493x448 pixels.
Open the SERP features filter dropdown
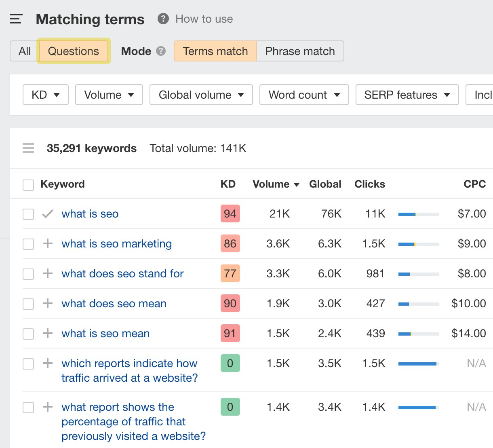[x=407, y=95]
